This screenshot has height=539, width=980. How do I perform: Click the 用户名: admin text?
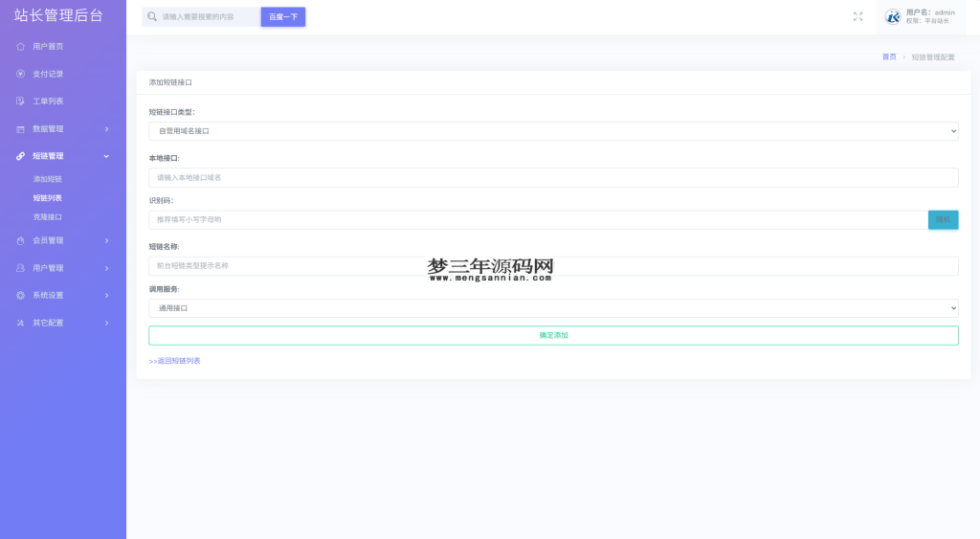930,11
